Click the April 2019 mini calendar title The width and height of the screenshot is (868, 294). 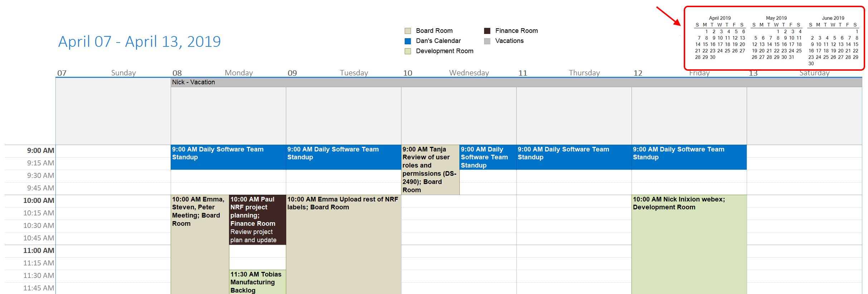coord(720,18)
